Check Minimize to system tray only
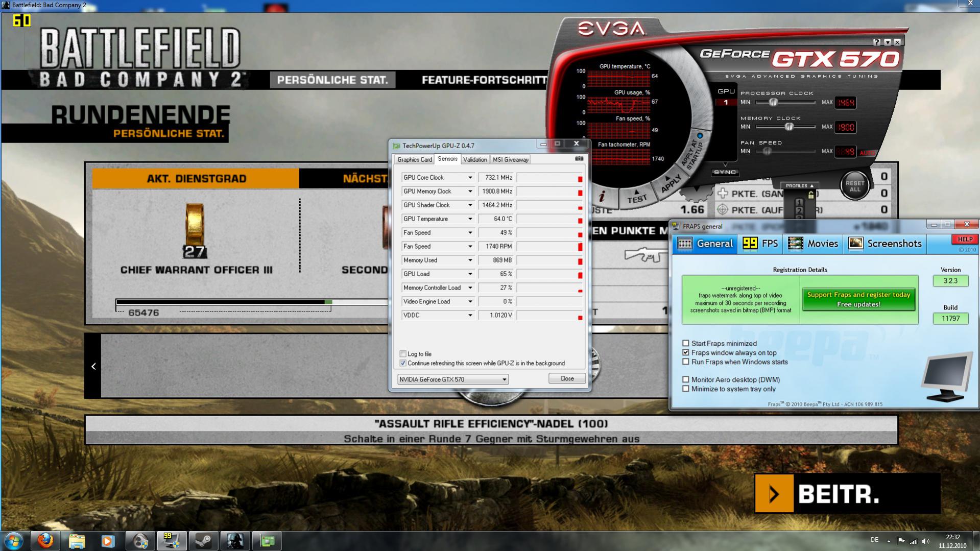The image size is (980, 551). pos(686,389)
